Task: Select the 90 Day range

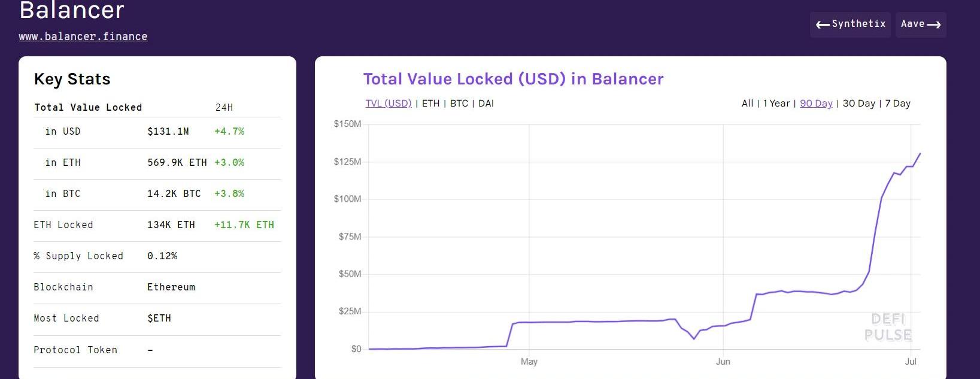Action: (816, 103)
